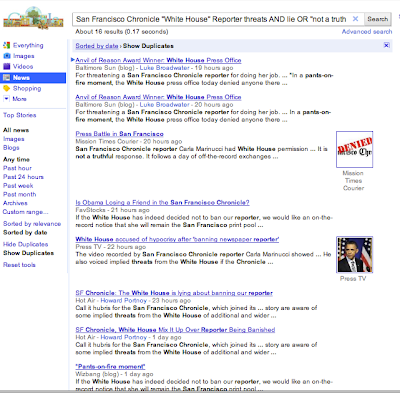Open Top Stories in sidebar
The width and height of the screenshot is (400, 393).
pos(20,115)
